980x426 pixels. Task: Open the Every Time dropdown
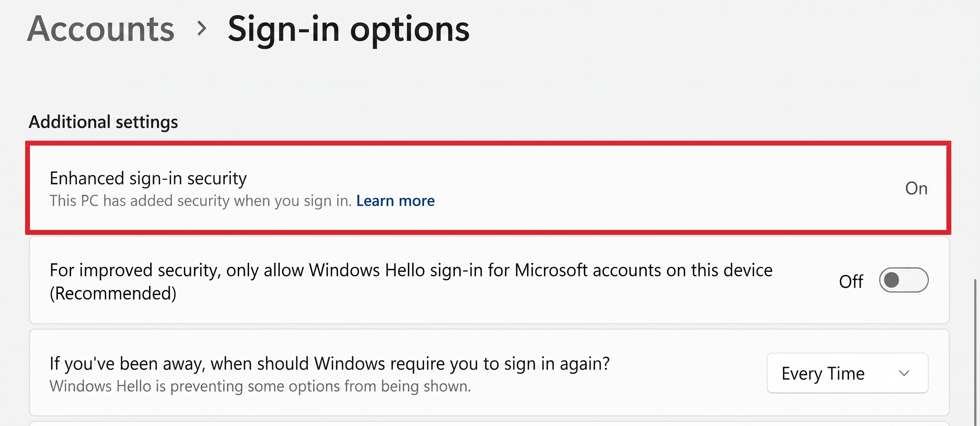click(x=848, y=373)
